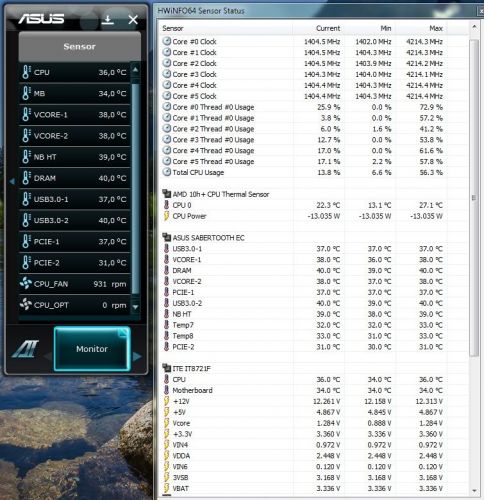
Task: Click the PCIE-1 row in ASUS widget
Action: (74, 241)
